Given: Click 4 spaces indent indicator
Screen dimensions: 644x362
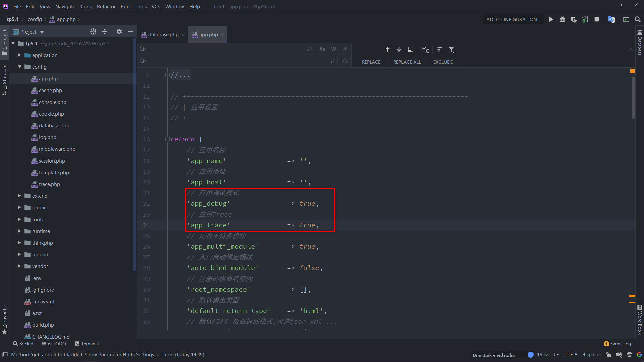Looking at the screenshot, I should [x=592, y=355].
